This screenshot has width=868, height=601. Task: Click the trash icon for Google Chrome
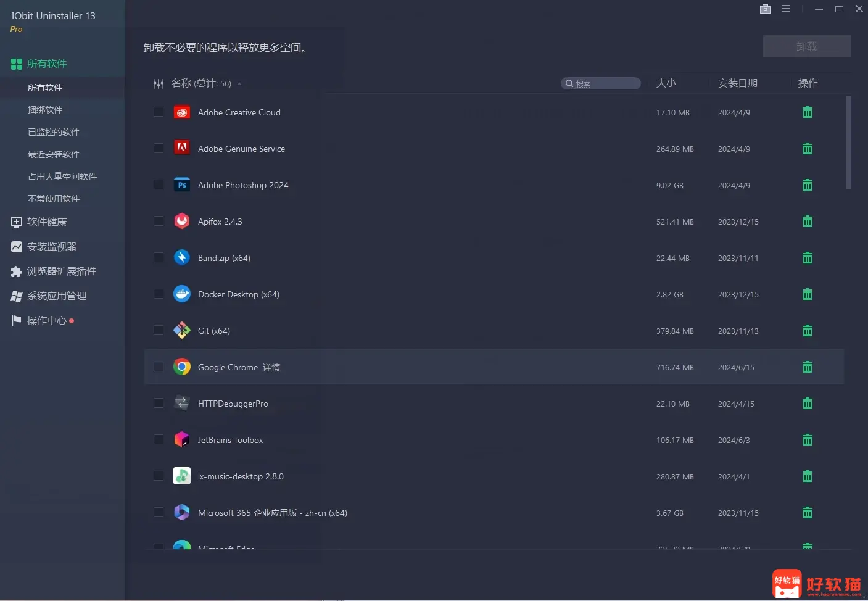coord(807,367)
